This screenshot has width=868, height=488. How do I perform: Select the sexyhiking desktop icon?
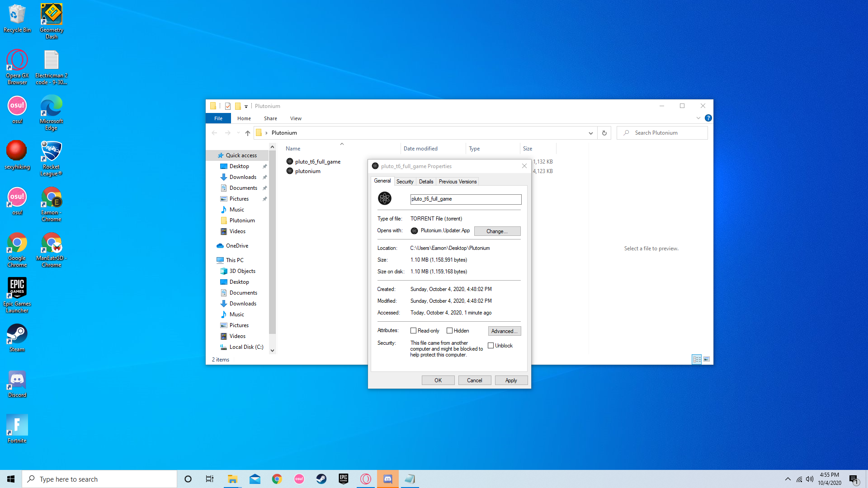coord(17,155)
